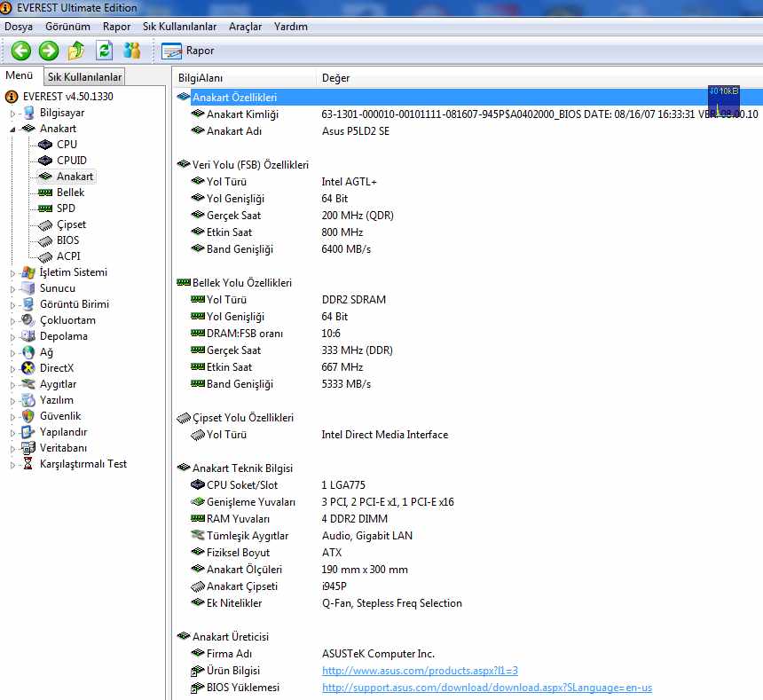Collapse the Anakart tree node arrow
The width and height of the screenshot is (763, 700).
[13, 130]
